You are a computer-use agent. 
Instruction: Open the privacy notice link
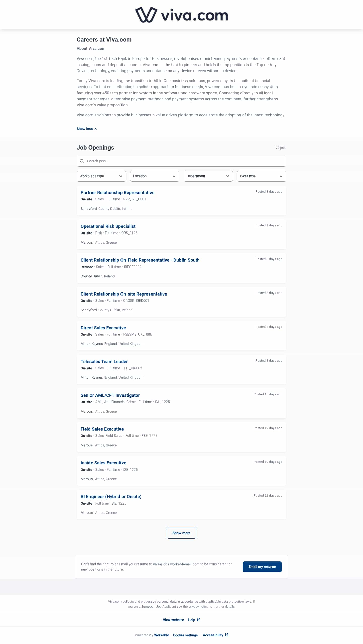point(198,606)
